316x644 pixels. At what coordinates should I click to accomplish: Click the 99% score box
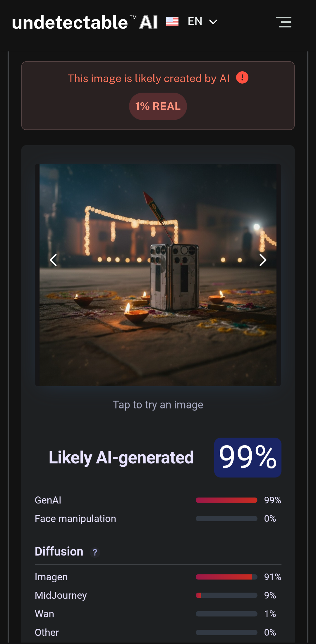[248, 458]
